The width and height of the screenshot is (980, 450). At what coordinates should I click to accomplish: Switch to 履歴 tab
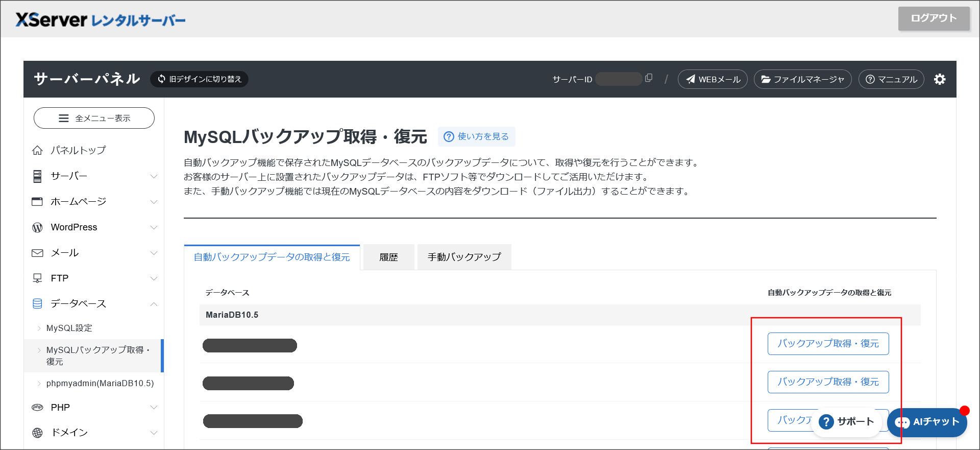388,257
